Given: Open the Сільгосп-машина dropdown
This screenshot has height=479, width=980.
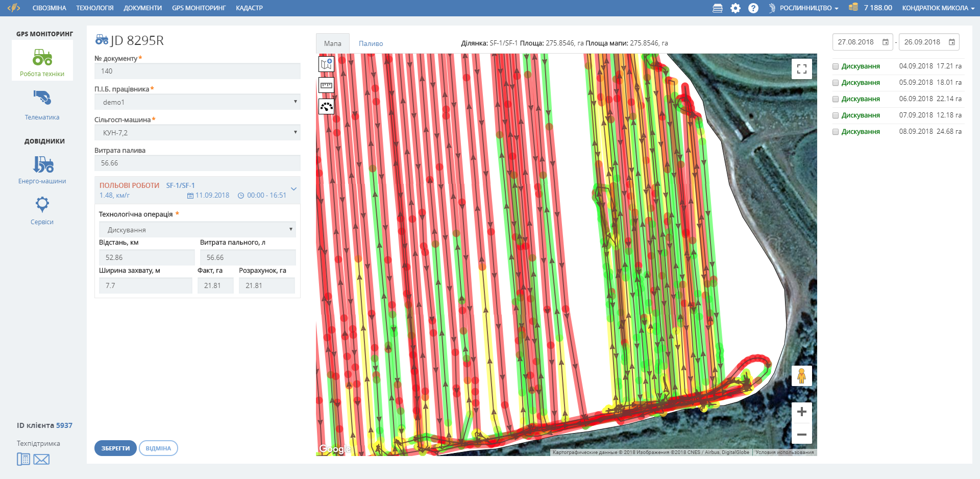Looking at the screenshot, I should click(197, 133).
